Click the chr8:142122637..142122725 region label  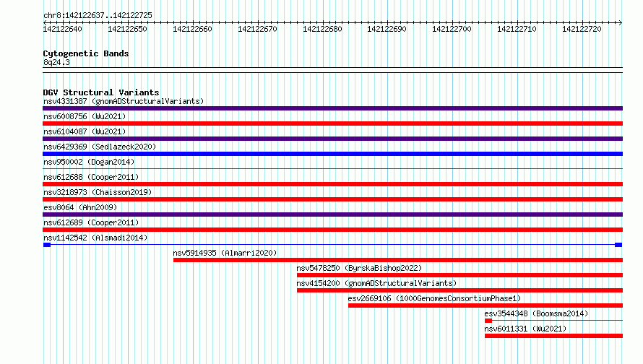pos(98,15)
